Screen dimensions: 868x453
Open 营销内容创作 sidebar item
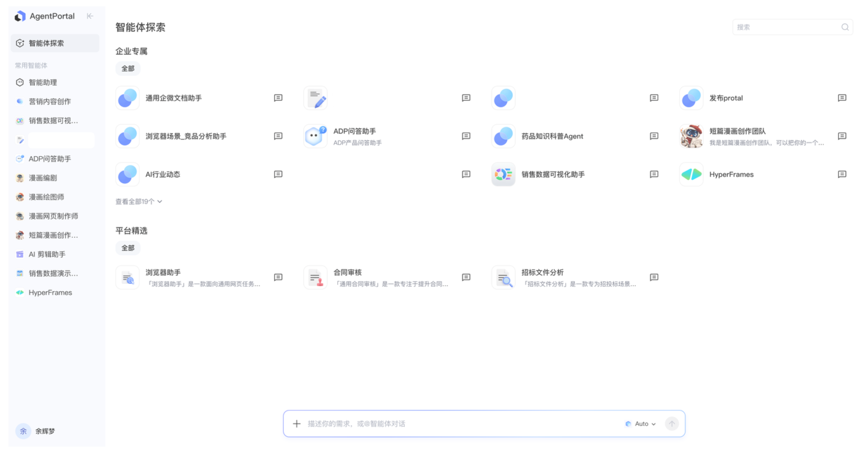(x=55, y=101)
